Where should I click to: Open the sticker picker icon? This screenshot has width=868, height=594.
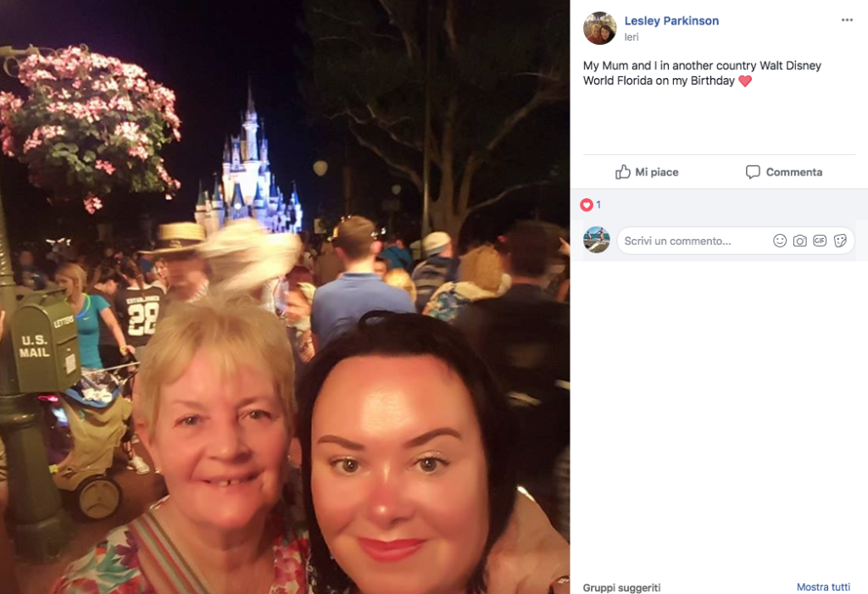pos(840,241)
